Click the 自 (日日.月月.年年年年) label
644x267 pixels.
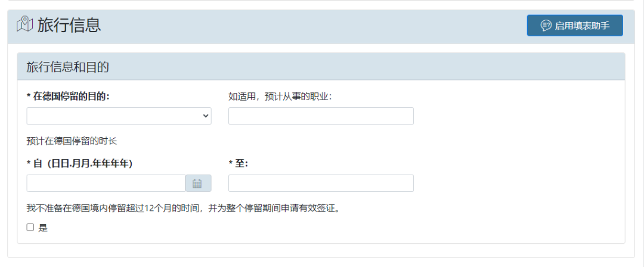[x=79, y=163]
